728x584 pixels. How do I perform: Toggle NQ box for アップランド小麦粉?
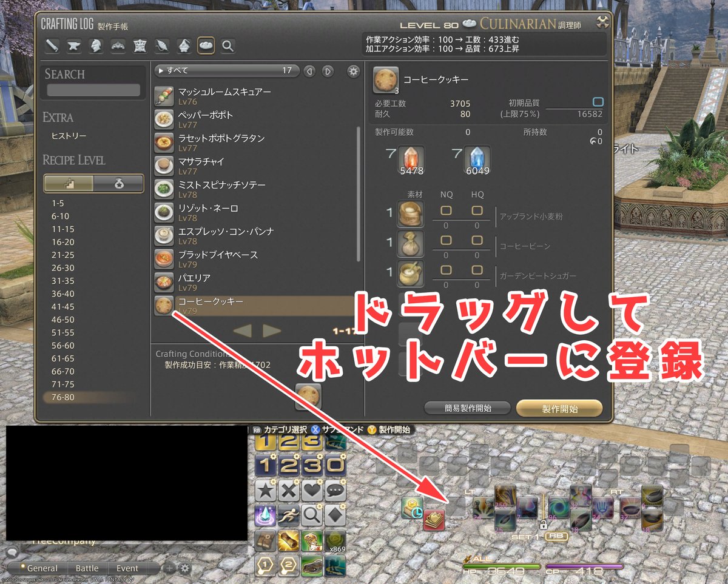[446, 211]
